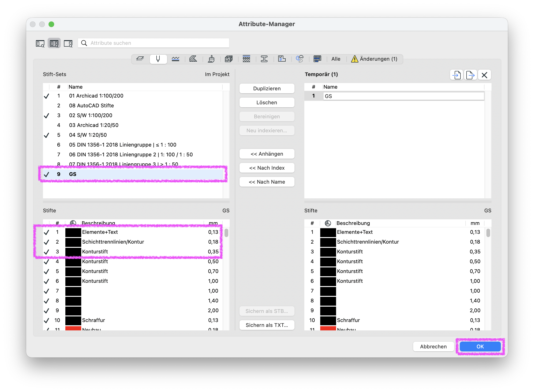Clear the Temporär list with X icon
This screenshot has width=534, height=392.
[x=484, y=75]
